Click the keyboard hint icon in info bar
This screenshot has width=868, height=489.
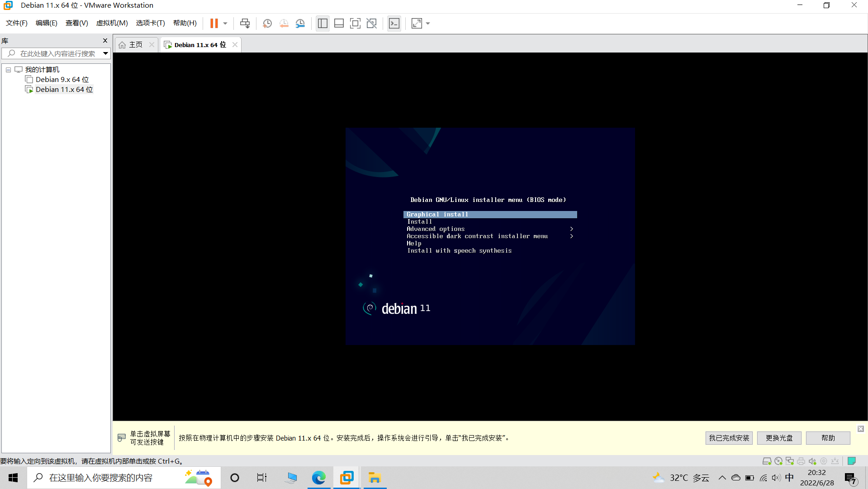coord(121,437)
